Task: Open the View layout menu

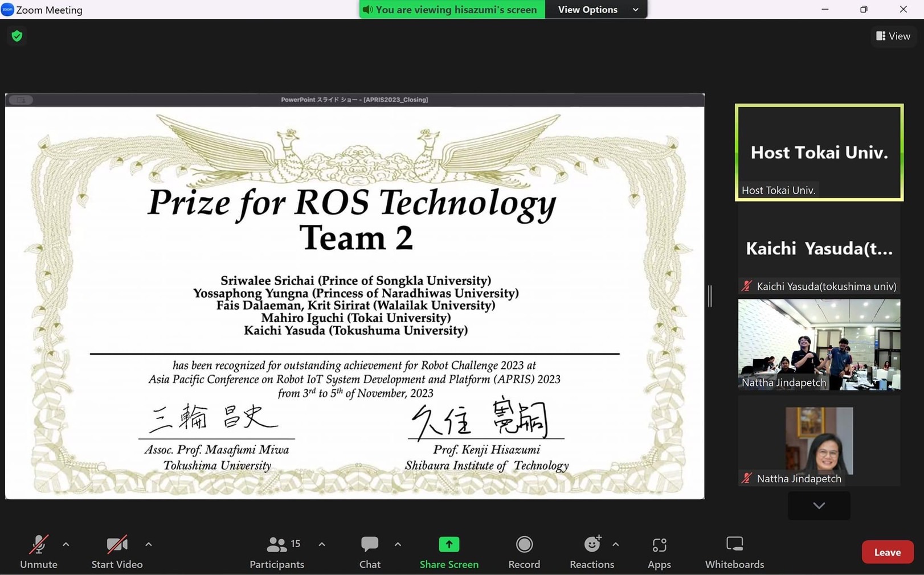Action: 893,36
